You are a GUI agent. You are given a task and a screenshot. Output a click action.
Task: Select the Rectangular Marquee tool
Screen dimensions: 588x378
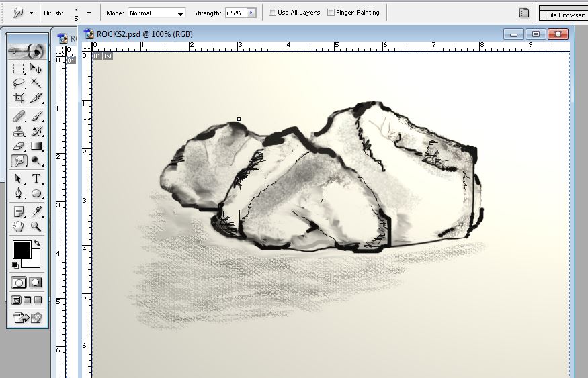(x=19, y=68)
